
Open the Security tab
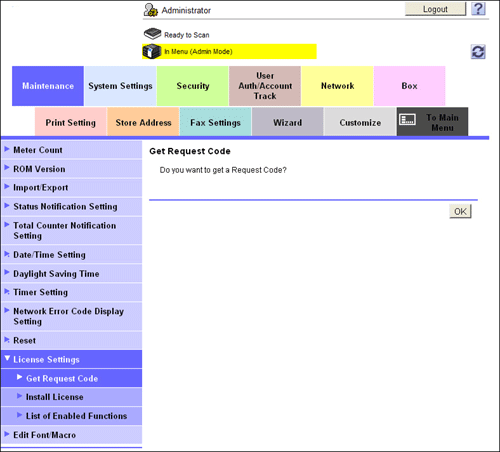coord(193,86)
